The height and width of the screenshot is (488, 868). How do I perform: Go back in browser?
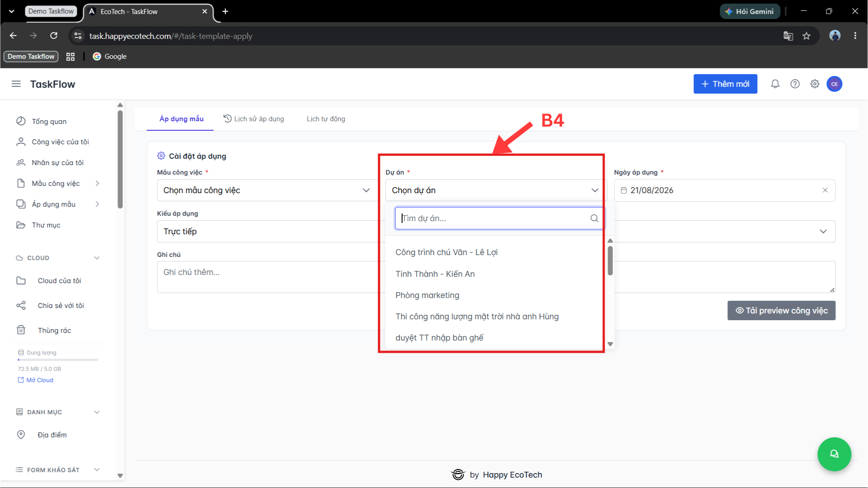tap(13, 36)
